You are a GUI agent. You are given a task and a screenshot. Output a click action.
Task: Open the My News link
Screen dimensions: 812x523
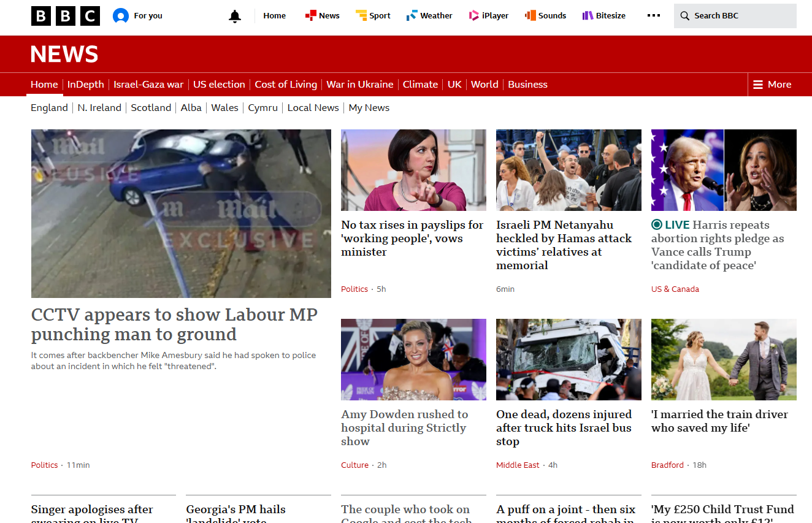[x=369, y=108]
